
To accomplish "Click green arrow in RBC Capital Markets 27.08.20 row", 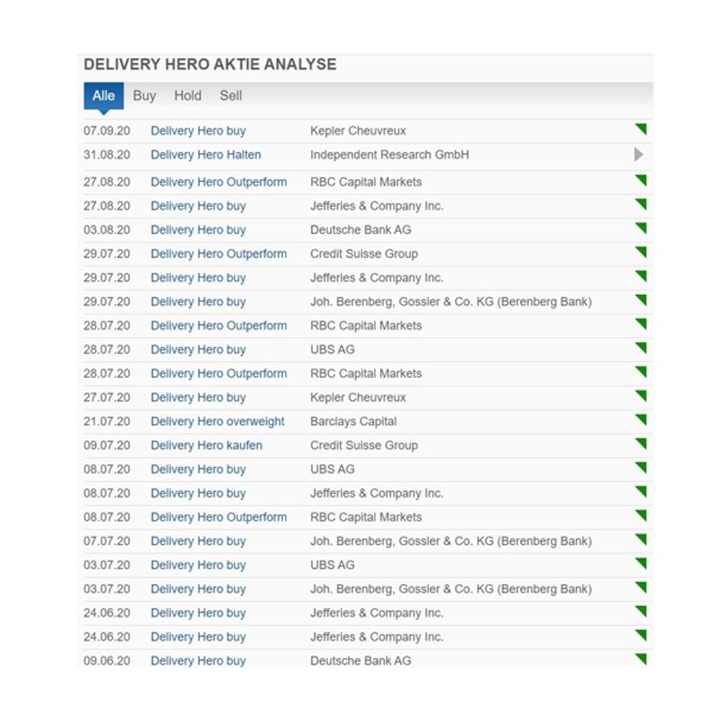I will click(x=641, y=180).
